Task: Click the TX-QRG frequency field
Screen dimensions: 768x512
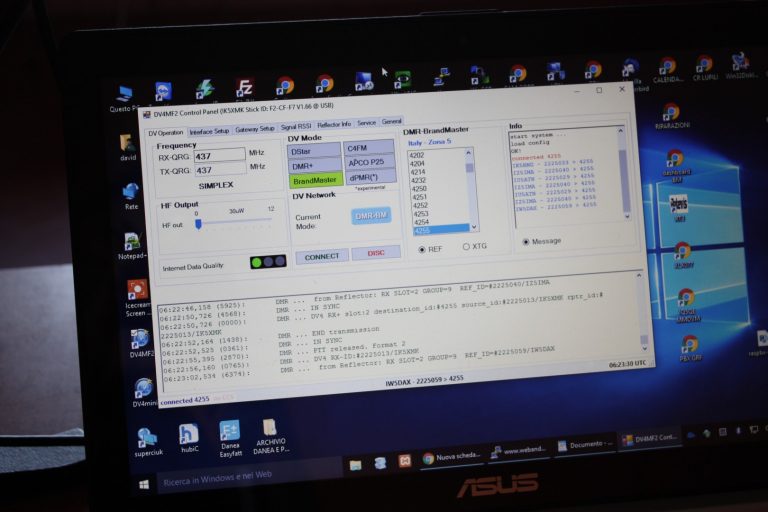Action: click(220, 170)
